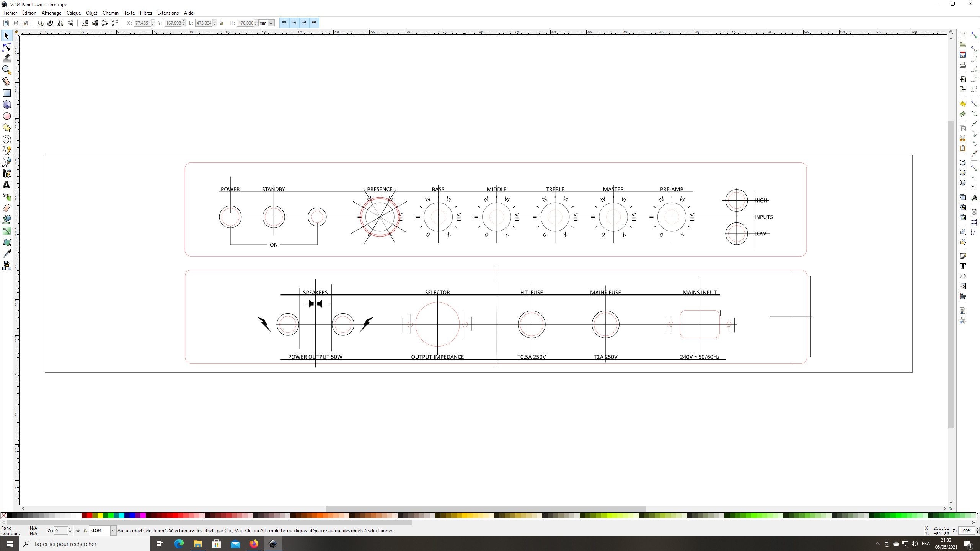Select the Text tool in toolbox
The height and width of the screenshot is (551, 980).
7,185
